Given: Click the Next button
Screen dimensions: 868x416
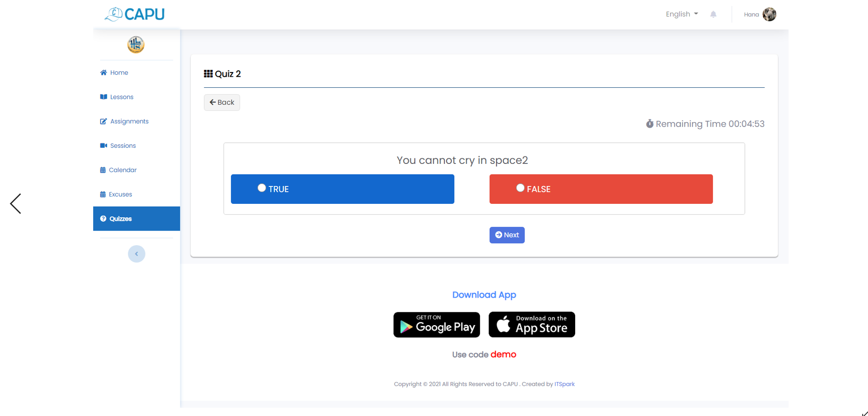Looking at the screenshot, I should 507,235.
